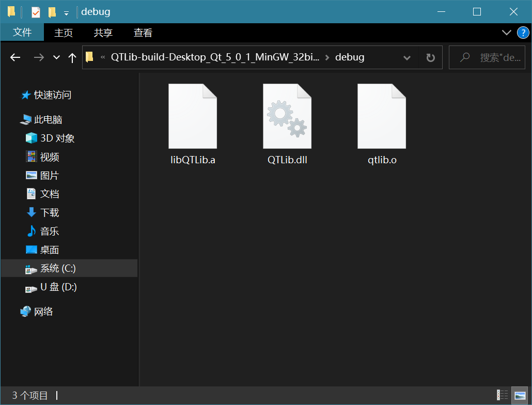The width and height of the screenshot is (532, 405).
Task: Click the properties icon in title bar
Action: coord(36,12)
